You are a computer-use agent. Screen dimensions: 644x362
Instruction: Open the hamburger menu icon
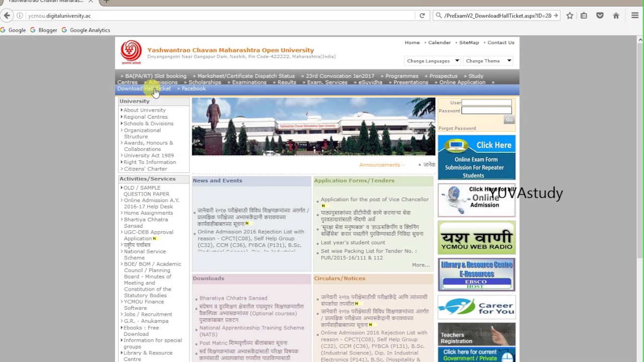pos(635,16)
